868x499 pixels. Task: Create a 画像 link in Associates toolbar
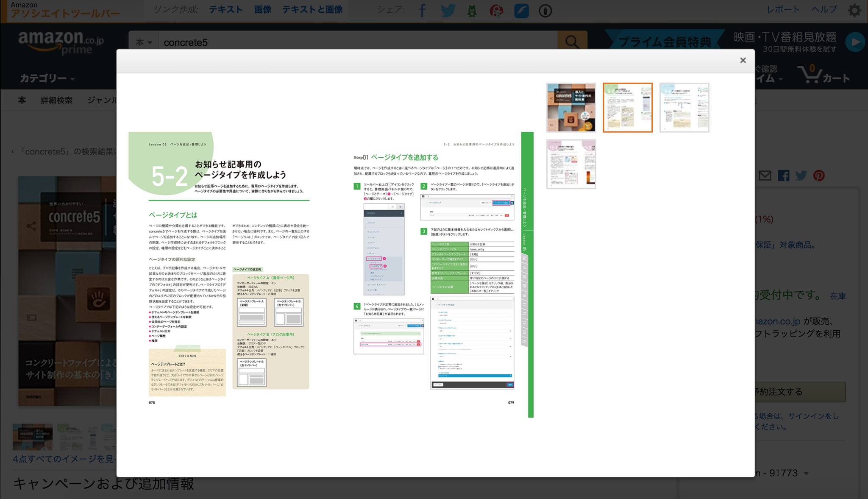click(x=263, y=9)
